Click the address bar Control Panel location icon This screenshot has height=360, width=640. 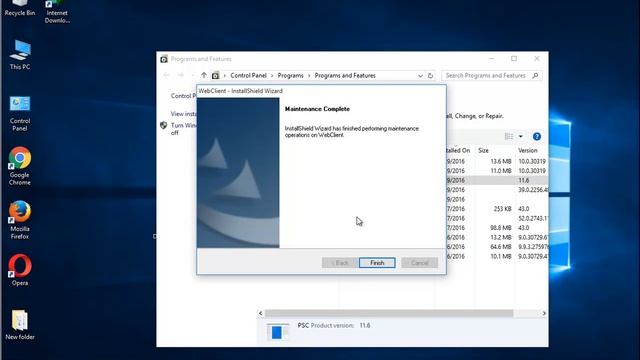click(x=216, y=76)
